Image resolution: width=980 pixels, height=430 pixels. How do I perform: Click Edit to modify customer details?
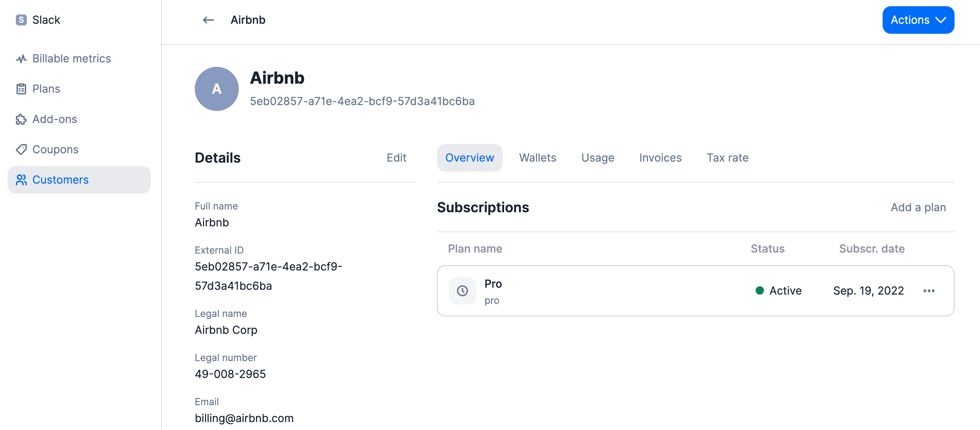pyautogui.click(x=397, y=157)
